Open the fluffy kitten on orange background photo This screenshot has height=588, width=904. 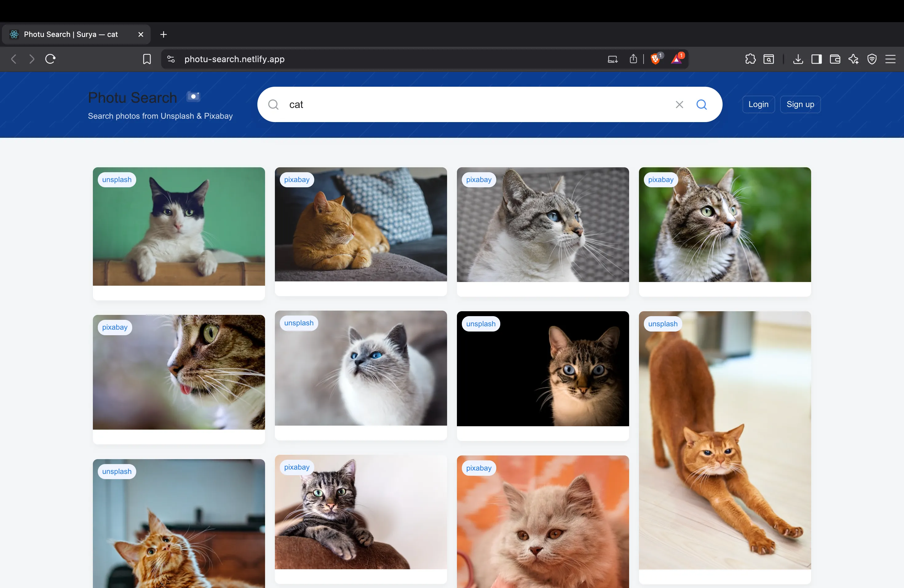pyautogui.click(x=543, y=522)
